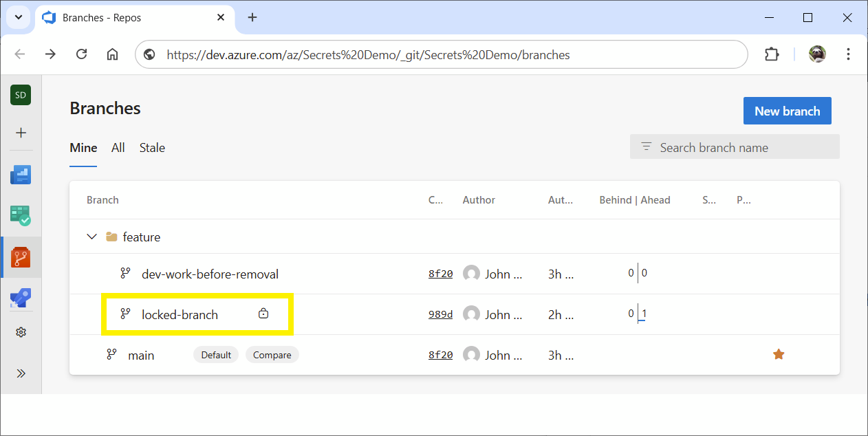Click behind/ahead 0|0 for dev-work-before-removal

(638, 273)
